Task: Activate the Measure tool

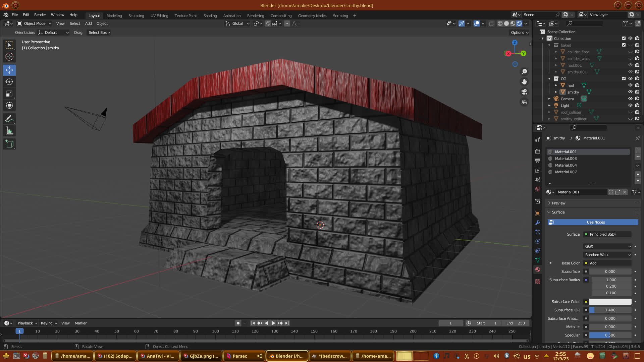Action: [9, 131]
